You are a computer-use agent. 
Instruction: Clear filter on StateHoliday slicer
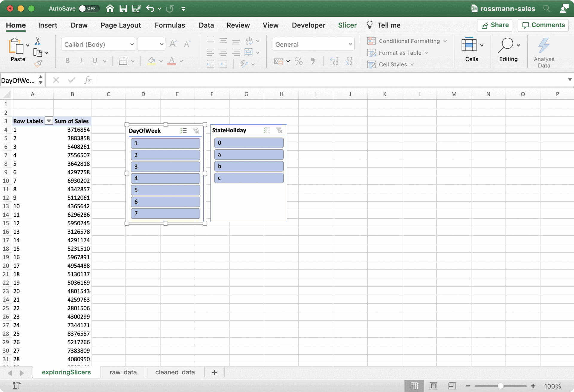tap(279, 130)
